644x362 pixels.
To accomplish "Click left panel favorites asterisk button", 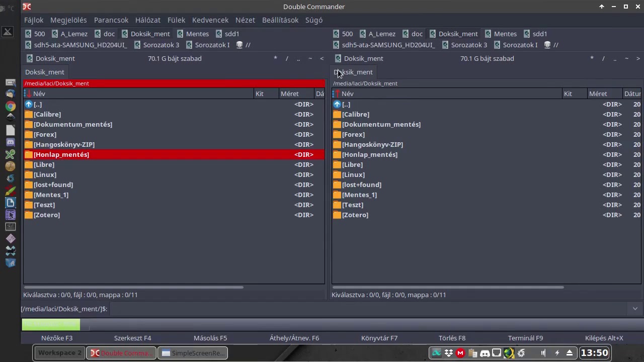I will pyautogui.click(x=275, y=58).
